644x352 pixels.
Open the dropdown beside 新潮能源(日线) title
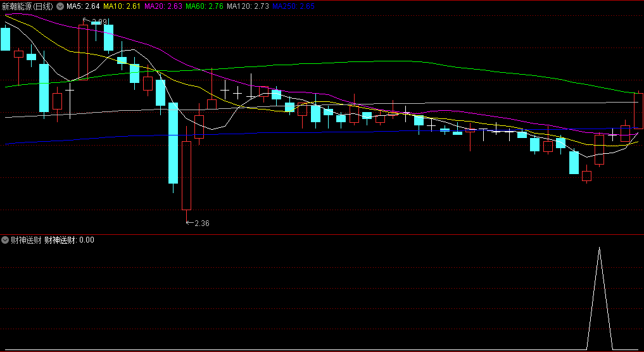coord(60,6)
